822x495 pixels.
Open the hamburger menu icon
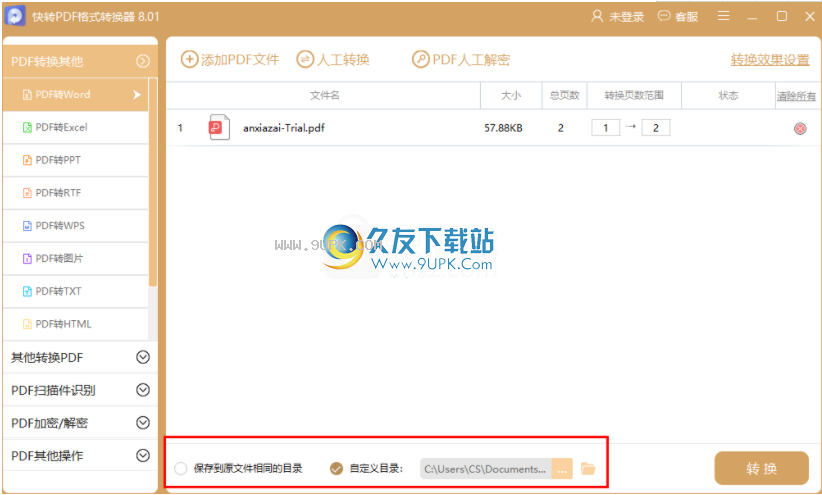(723, 16)
